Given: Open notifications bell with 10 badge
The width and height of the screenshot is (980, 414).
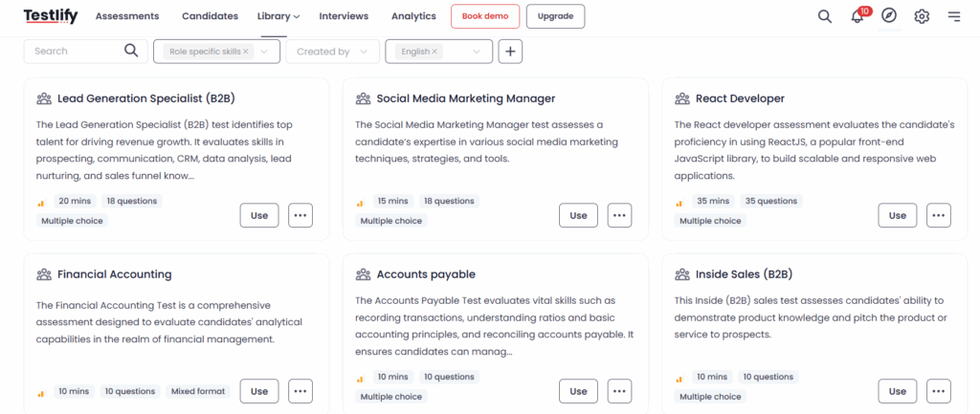Looking at the screenshot, I should 859,15.
